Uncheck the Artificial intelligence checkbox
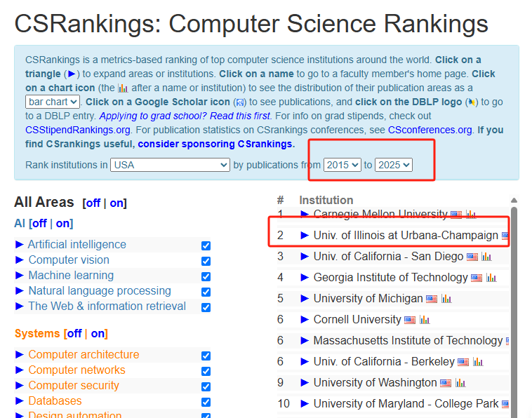This screenshot has width=532, height=418. (206, 245)
